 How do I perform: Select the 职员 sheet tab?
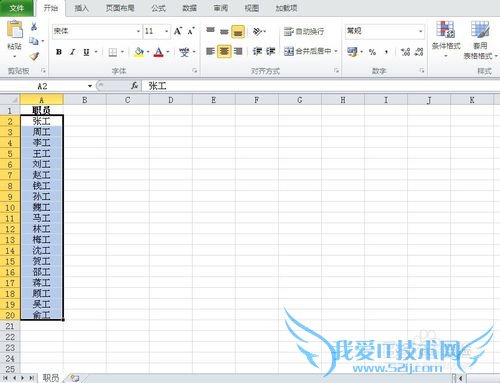pyautogui.click(x=51, y=378)
